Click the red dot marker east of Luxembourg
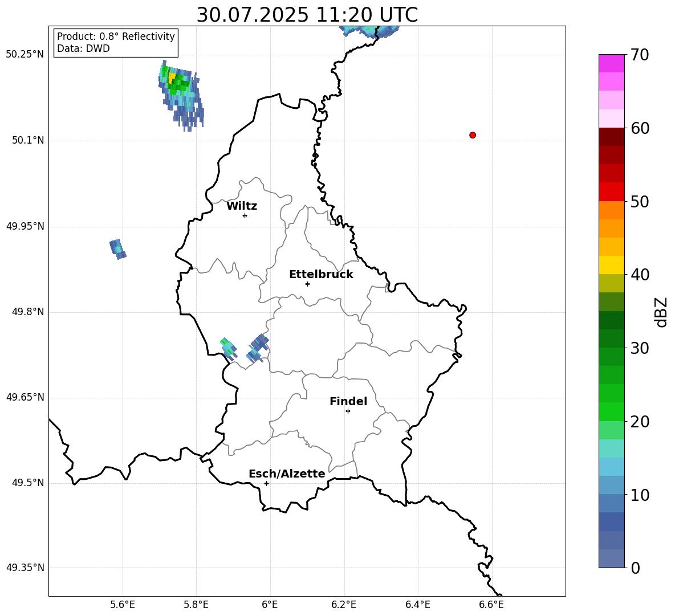 [472, 135]
